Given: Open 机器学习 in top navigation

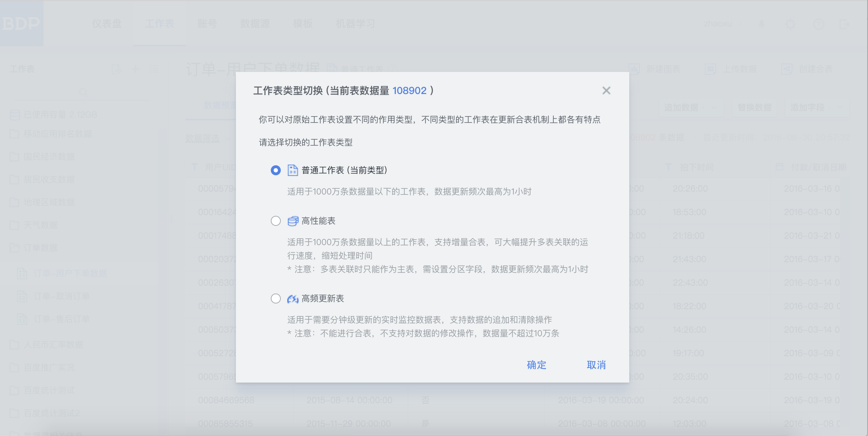Looking at the screenshot, I should pyautogui.click(x=355, y=24).
